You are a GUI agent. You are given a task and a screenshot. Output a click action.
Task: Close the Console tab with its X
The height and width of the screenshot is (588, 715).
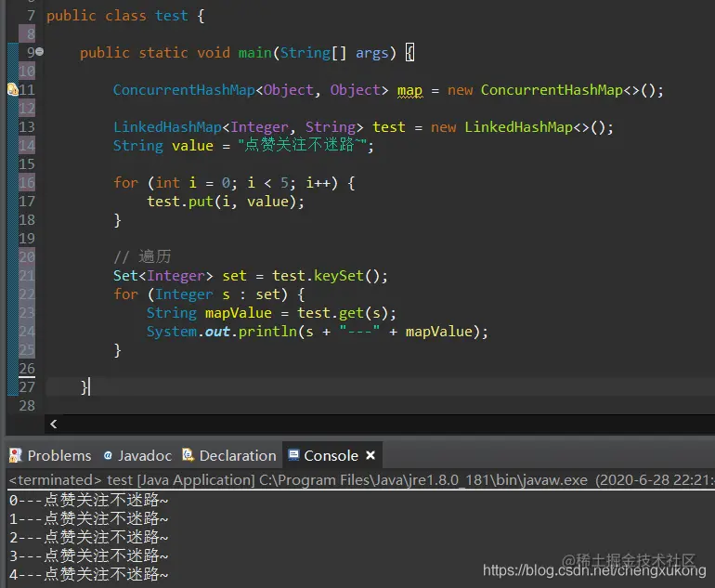(370, 455)
